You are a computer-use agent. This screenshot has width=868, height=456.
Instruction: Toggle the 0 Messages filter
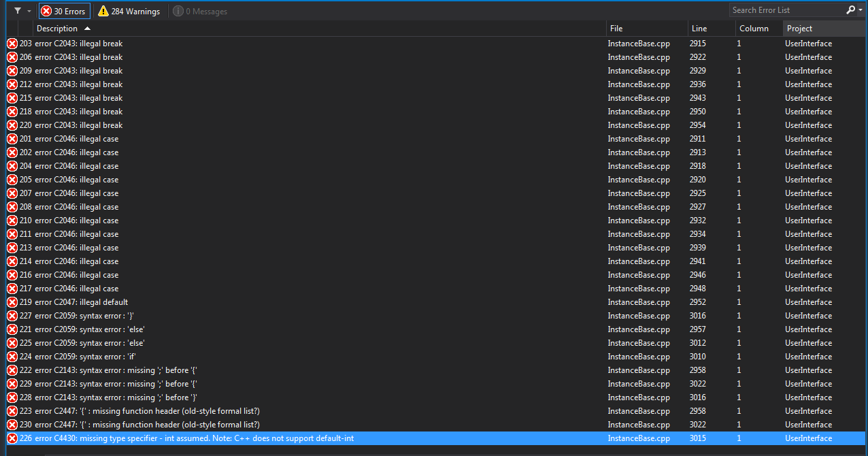click(x=200, y=11)
